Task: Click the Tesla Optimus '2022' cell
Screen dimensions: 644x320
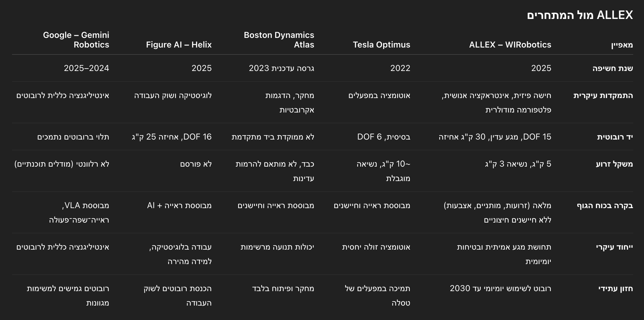Action: (400, 68)
